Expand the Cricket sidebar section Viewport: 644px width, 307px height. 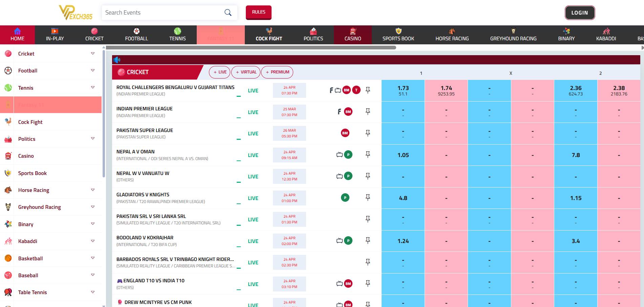point(93,53)
